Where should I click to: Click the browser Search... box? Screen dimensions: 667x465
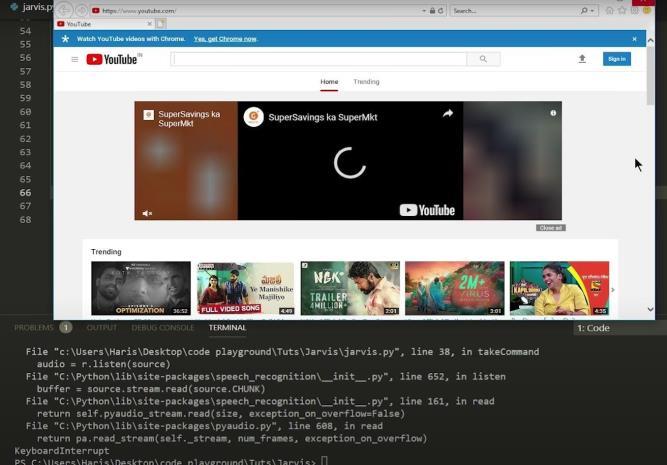pos(515,11)
